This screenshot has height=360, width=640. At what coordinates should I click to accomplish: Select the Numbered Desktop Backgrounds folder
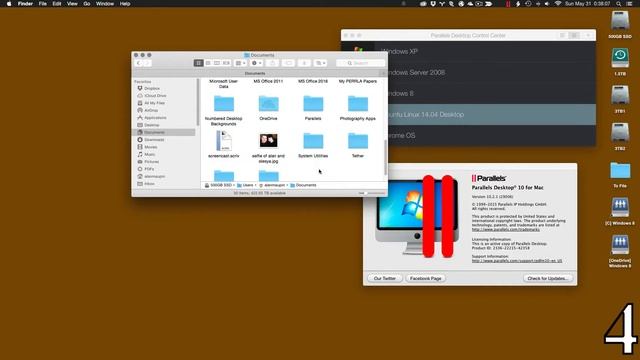pos(224,104)
